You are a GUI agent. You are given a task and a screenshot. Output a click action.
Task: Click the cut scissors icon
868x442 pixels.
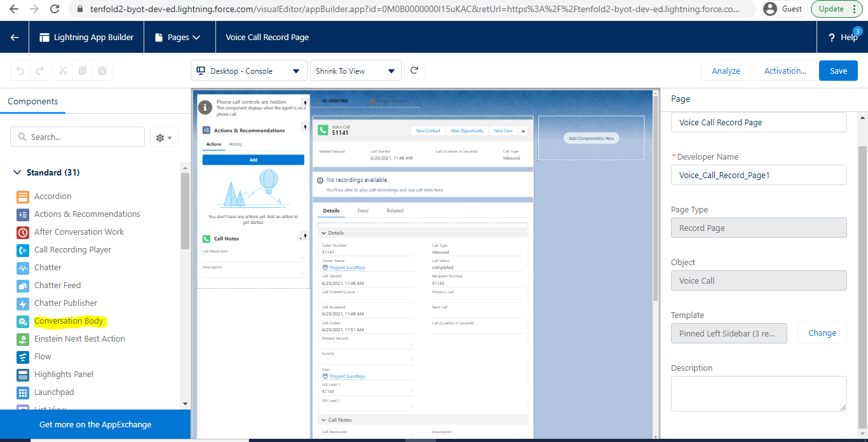click(63, 71)
